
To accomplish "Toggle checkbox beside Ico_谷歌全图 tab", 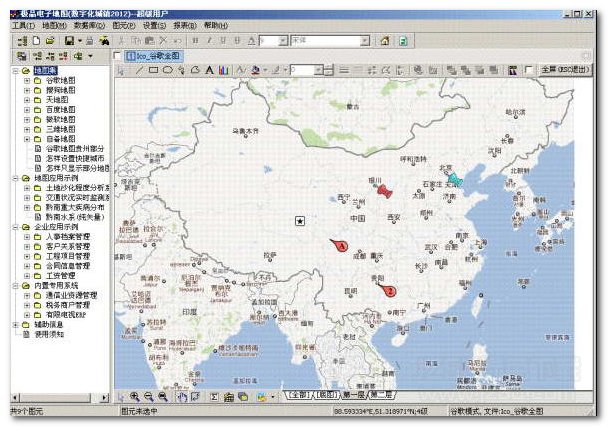I will (117, 56).
